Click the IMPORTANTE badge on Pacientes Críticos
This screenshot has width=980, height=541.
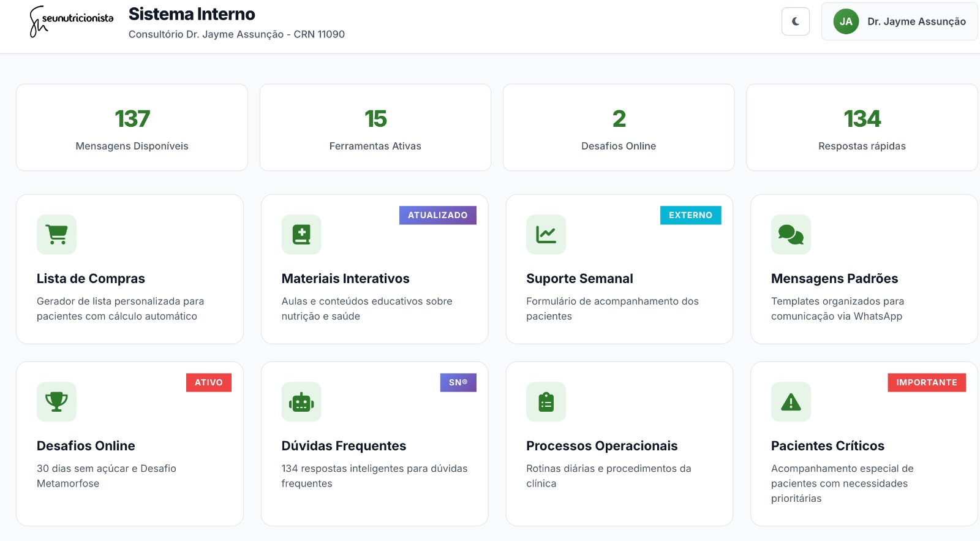tap(926, 382)
